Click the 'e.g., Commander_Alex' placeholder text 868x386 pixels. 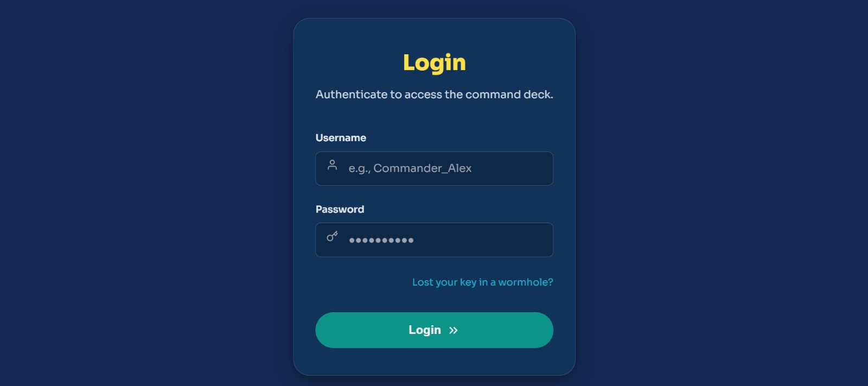point(410,168)
